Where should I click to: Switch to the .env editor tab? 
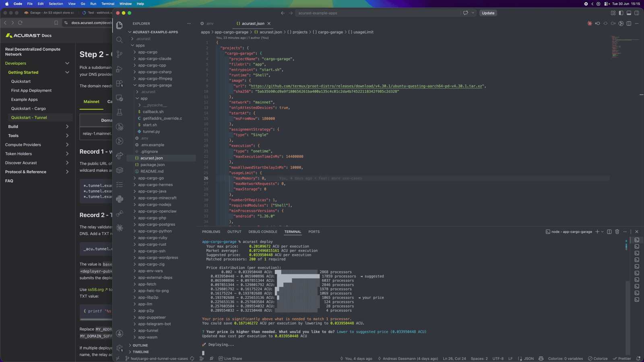point(207,23)
